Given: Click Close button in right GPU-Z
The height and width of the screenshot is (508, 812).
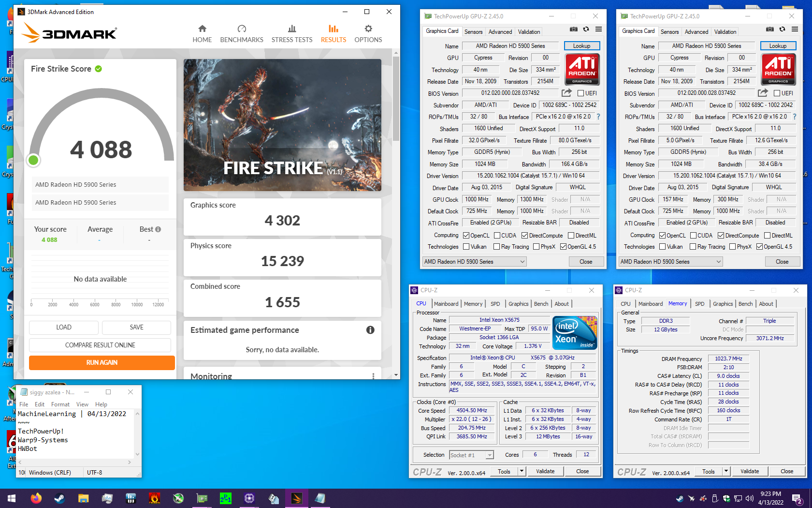Looking at the screenshot, I should [x=782, y=262].
